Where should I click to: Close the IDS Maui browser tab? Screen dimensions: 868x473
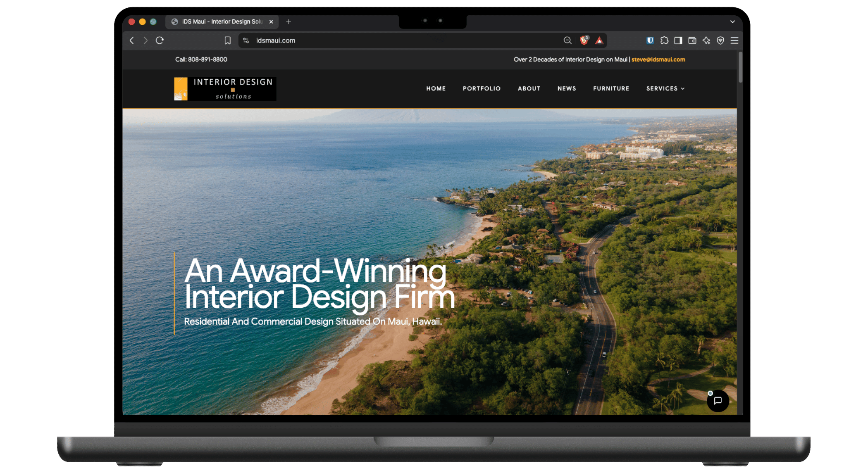271,21
